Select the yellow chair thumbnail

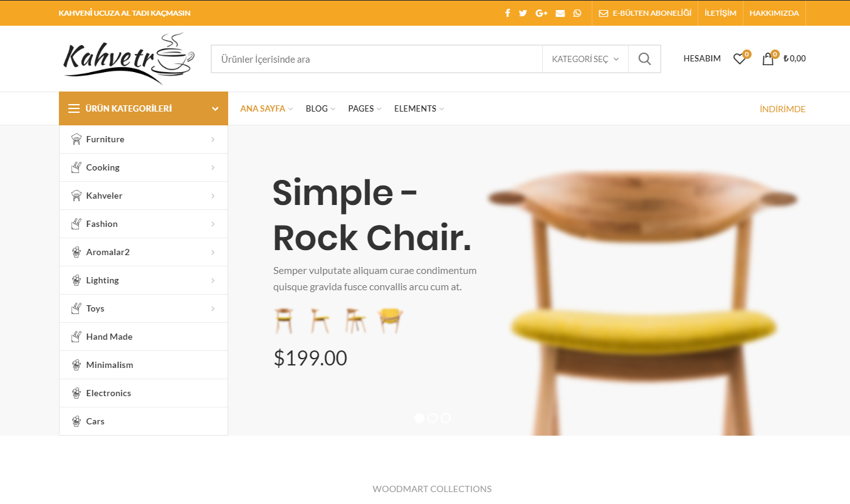tap(390, 320)
